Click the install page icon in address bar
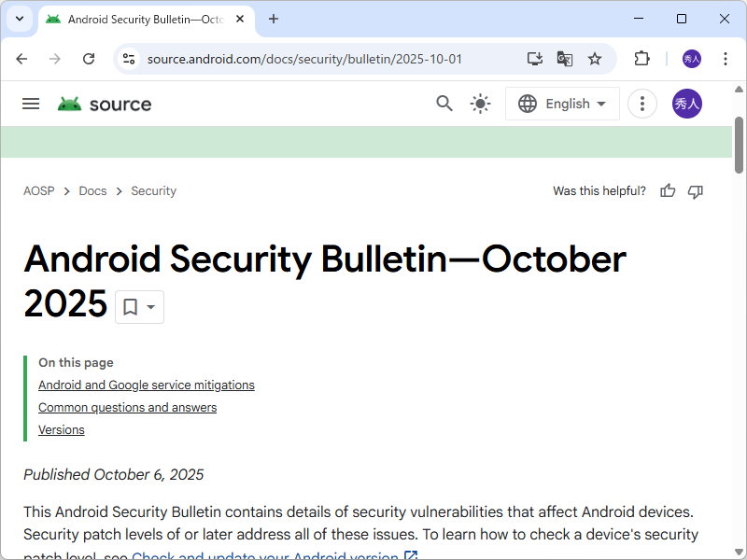The width and height of the screenshot is (747, 560). click(x=534, y=58)
